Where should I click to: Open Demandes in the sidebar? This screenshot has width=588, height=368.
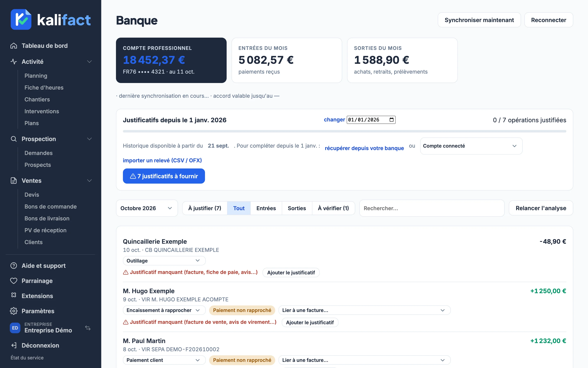[38, 153]
